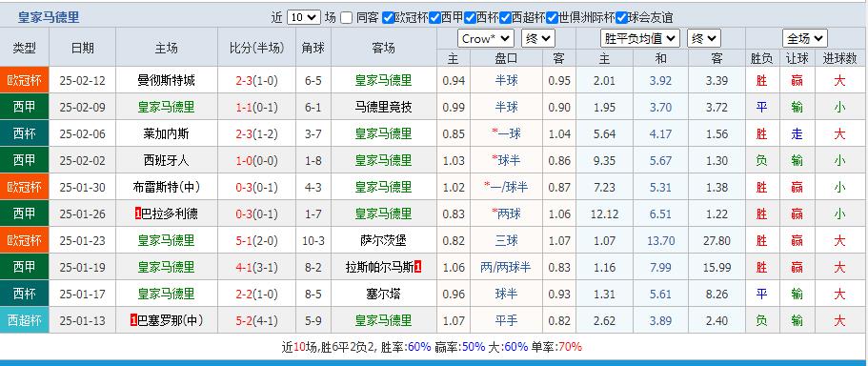This screenshot has width=868, height=366.
Task: Click the 西超杯 label on 25-01-13 row
Action: tap(25, 320)
